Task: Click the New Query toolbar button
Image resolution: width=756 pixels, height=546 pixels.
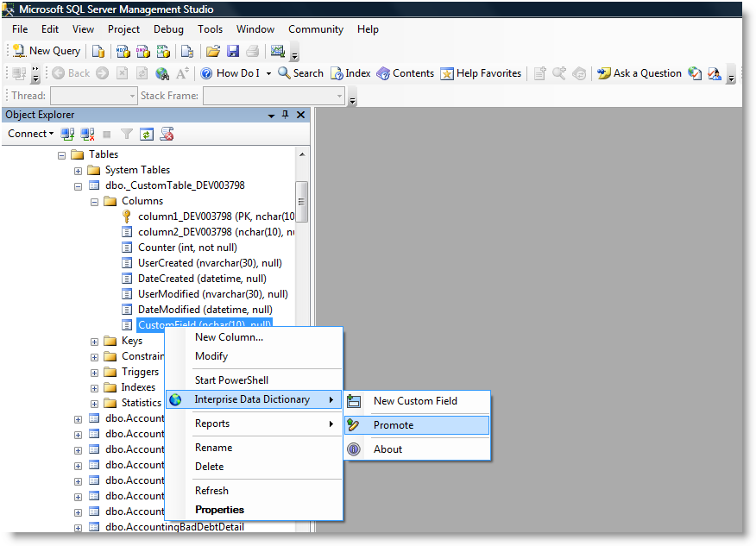Action: pos(47,51)
